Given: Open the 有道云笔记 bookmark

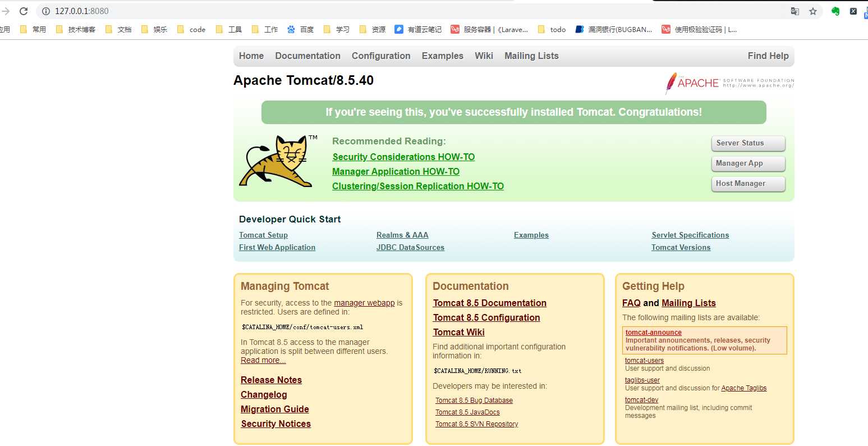Looking at the screenshot, I should click(418, 29).
